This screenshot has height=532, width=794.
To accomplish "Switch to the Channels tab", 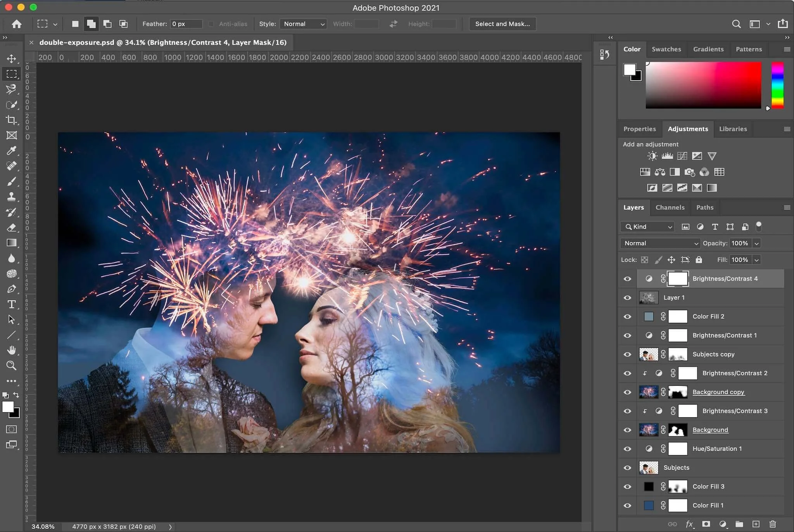I will [670, 207].
